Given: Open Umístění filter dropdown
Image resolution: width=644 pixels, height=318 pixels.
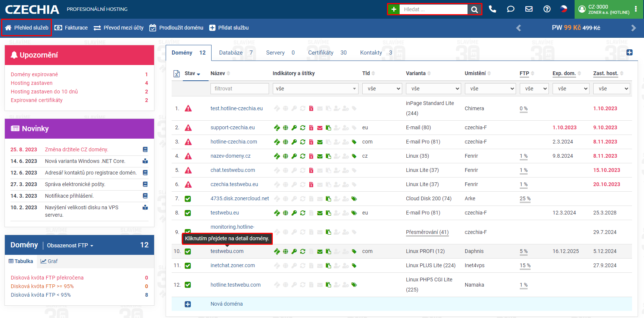Looking at the screenshot, I should coord(490,89).
